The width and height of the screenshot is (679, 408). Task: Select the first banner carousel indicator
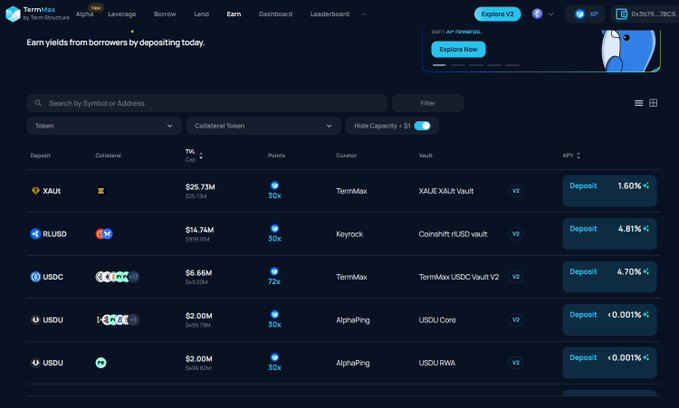click(x=439, y=65)
